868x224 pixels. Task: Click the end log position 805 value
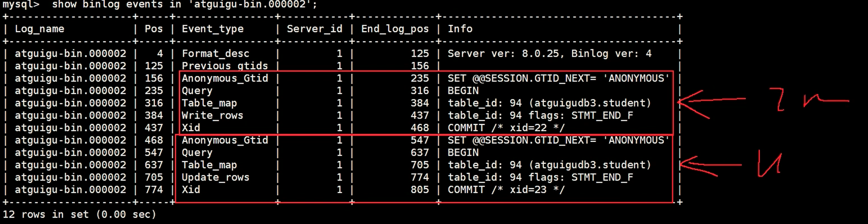point(420,190)
